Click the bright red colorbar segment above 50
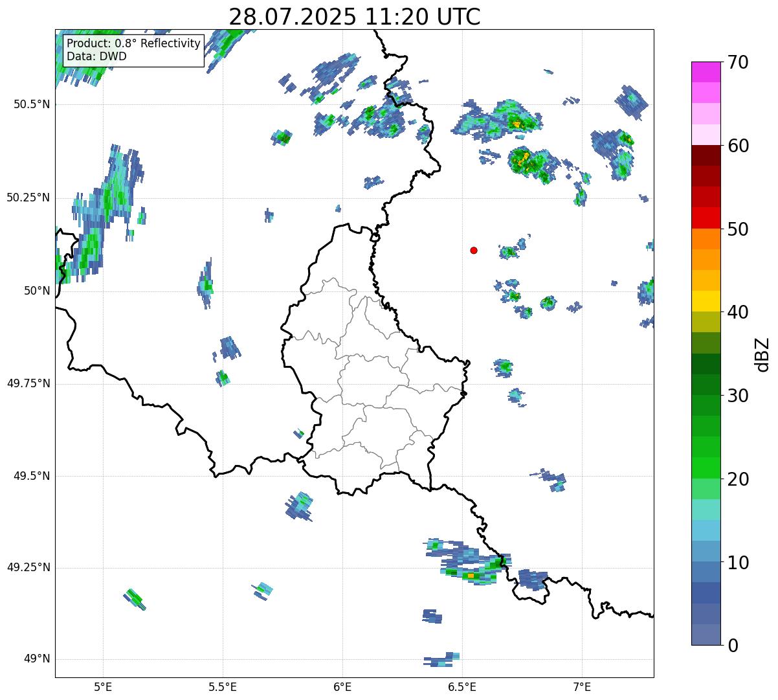Image resolution: width=778 pixels, height=700 pixels. coord(706,218)
